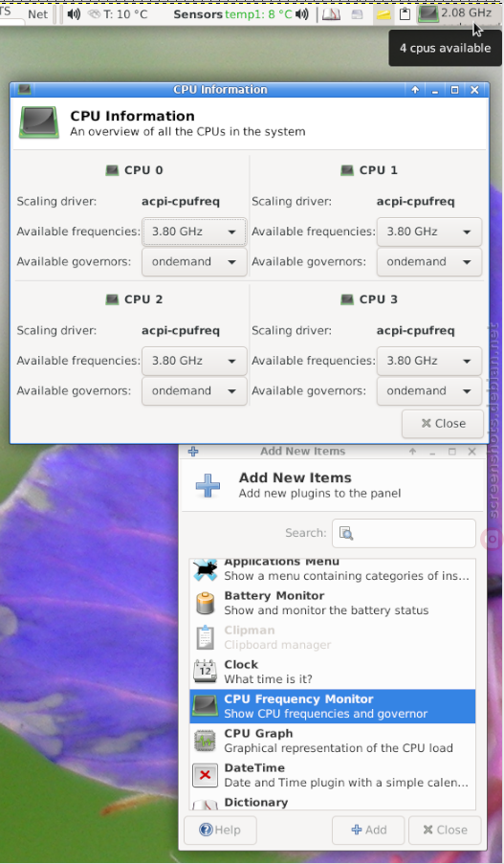Click the CPU Frequency Monitor chip icon in list
This screenshot has height=864, width=504.
(x=205, y=706)
